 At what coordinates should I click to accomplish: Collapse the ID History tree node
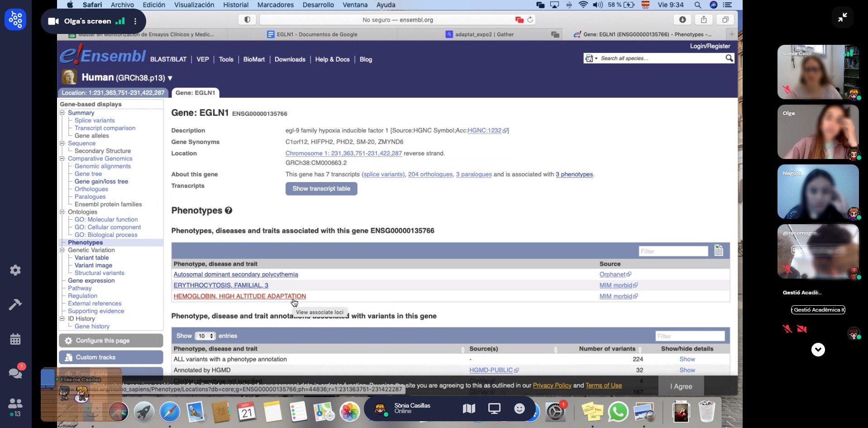[x=62, y=319]
